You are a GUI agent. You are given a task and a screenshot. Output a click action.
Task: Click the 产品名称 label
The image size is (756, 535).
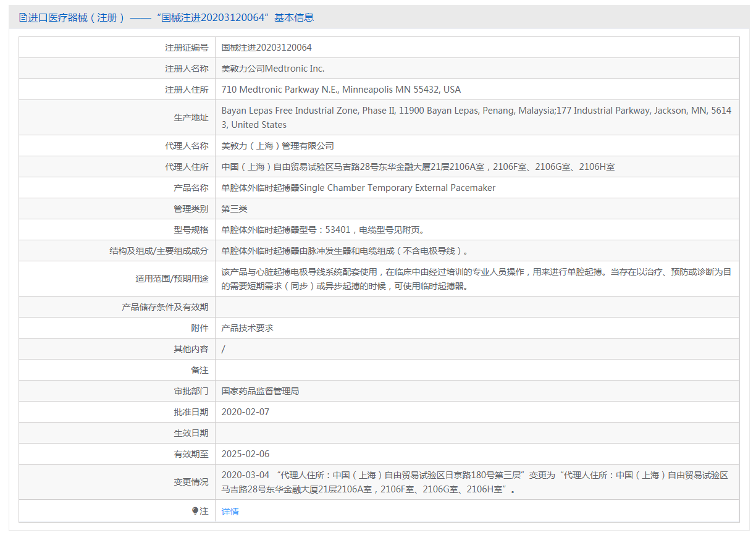coord(191,188)
